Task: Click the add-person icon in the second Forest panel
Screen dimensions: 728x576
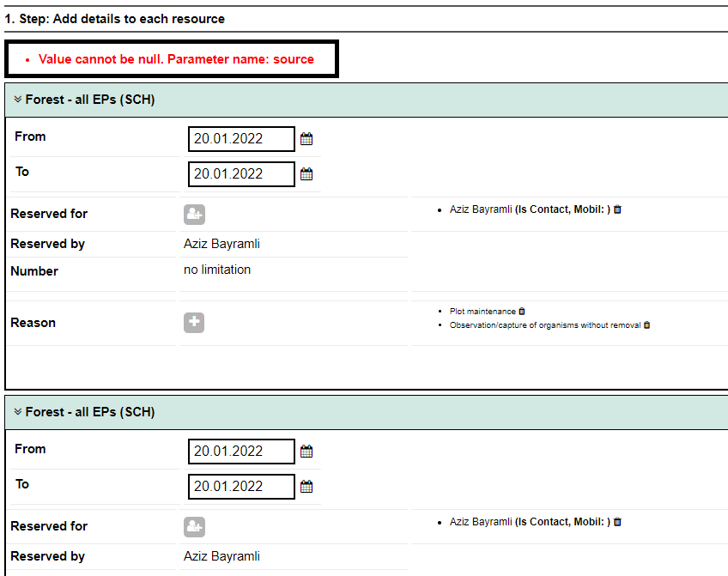Action: coord(194,526)
